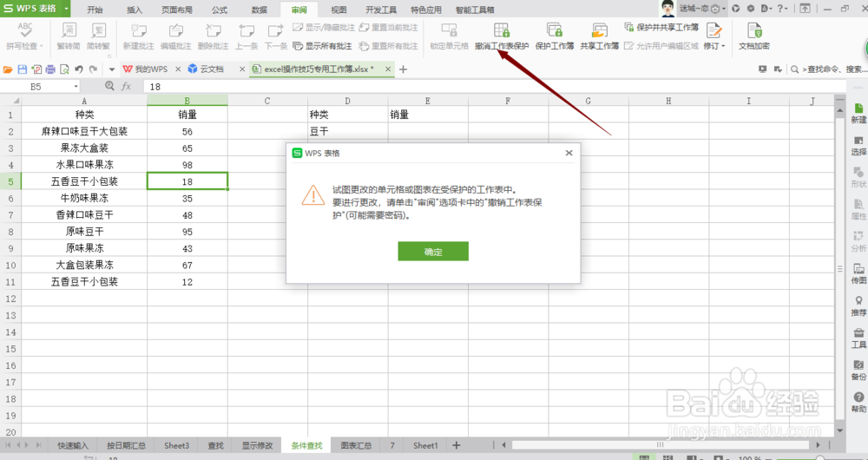Select cell containing 麻辣口味豆干大包装
The height and width of the screenshot is (460, 868).
(84, 131)
